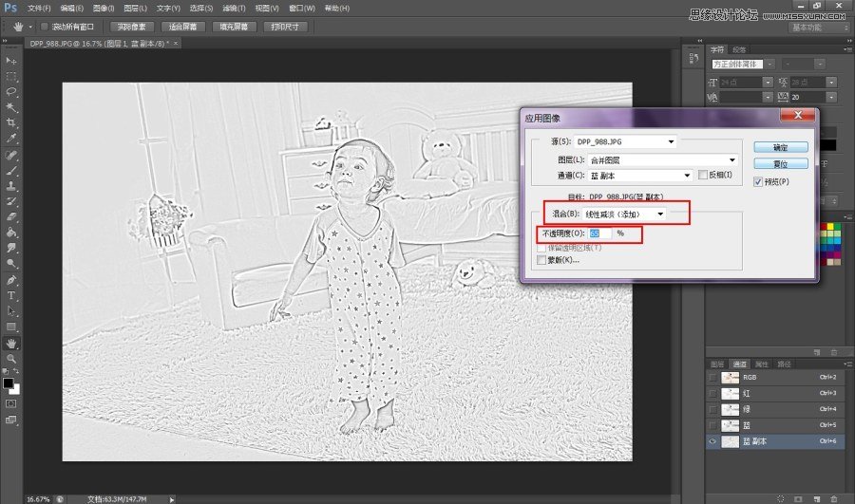Image resolution: width=855 pixels, height=504 pixels.
Task: Open the Select (选择) menu
Action: click(201, 9)
